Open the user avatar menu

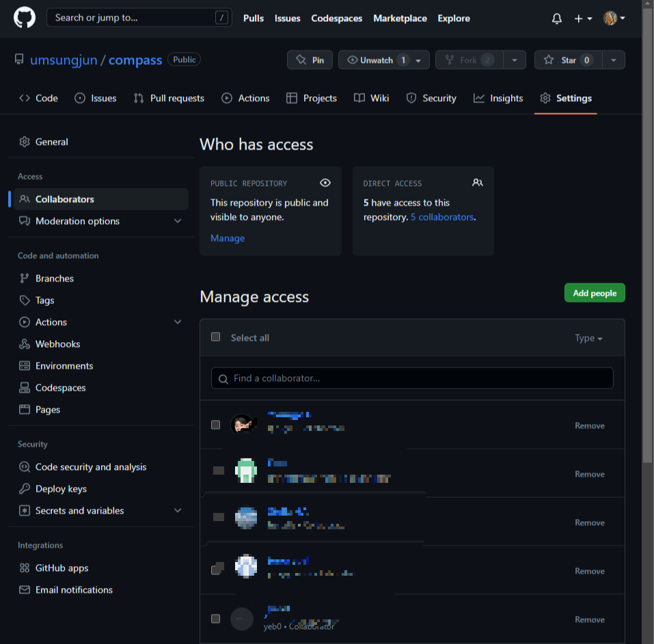(614, 18)
